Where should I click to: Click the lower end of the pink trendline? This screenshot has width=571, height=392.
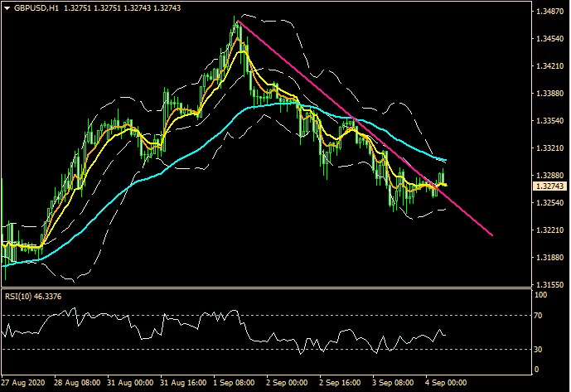tap(492, 235)
